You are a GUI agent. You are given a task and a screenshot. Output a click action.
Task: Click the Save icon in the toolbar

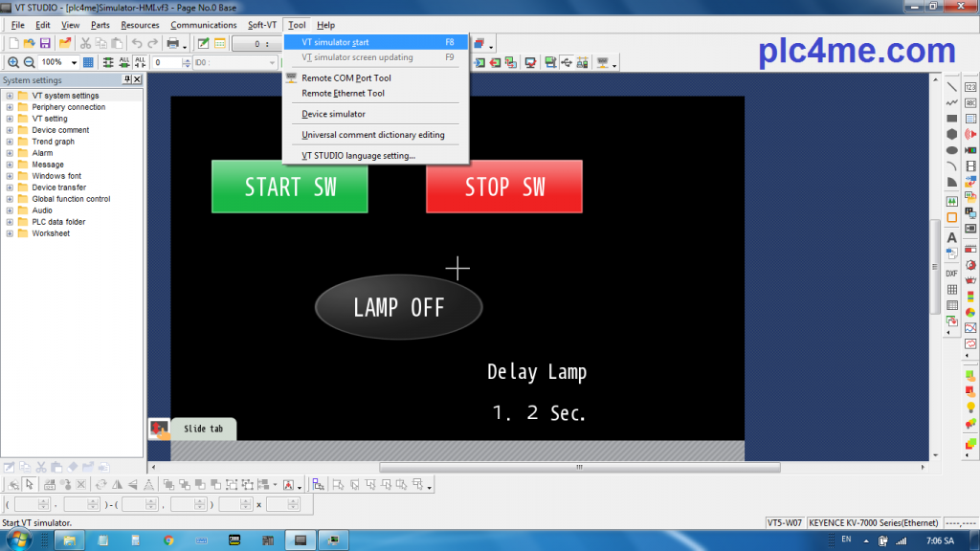click(45, 43)
